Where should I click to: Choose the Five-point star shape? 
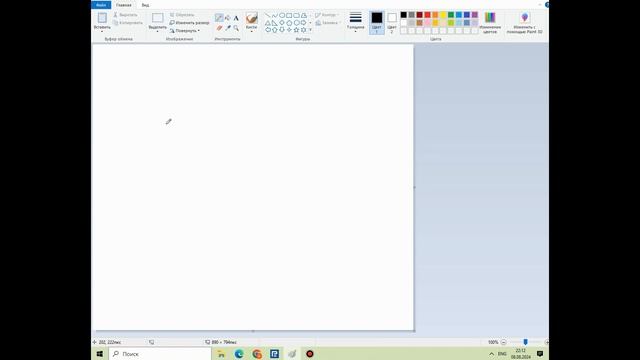click(x=296, y=30)
